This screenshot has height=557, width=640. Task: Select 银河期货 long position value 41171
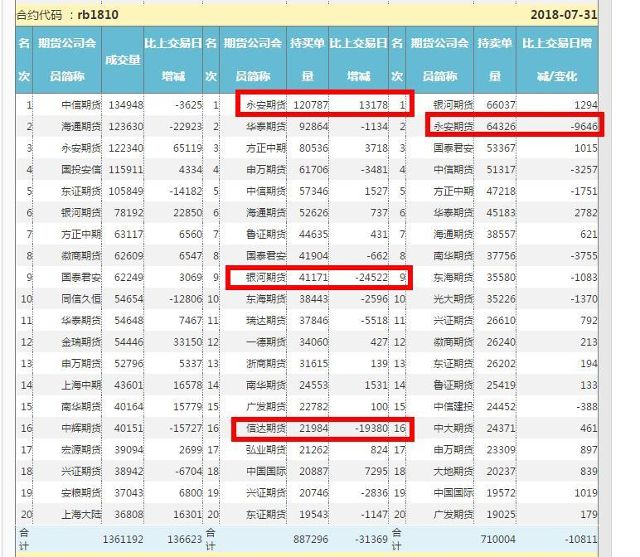point(313,277)
